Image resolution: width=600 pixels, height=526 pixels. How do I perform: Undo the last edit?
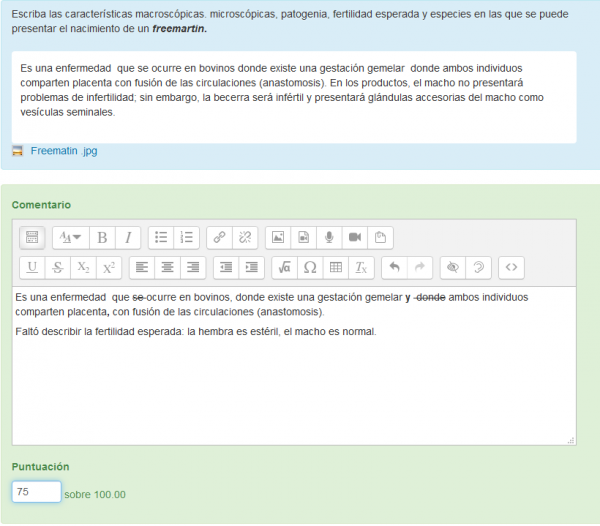point(395,267)
